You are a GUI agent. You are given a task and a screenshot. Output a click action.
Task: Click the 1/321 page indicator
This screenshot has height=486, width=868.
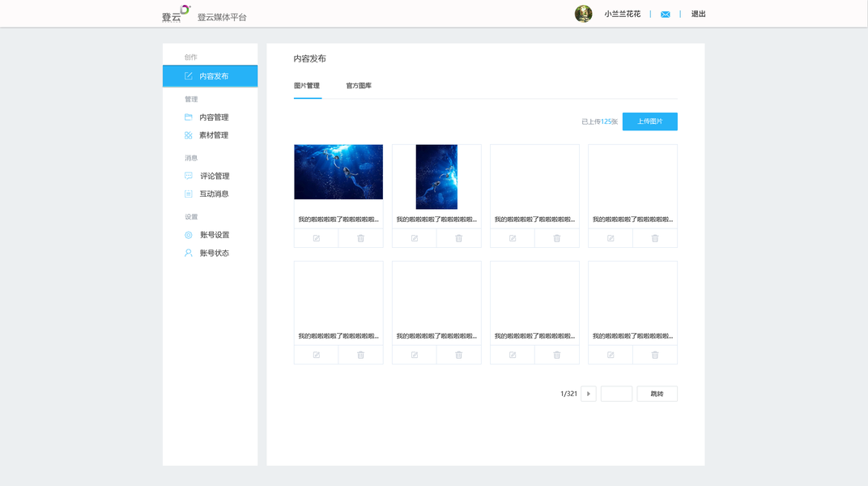pyautogui.click(x=568, y=394)
